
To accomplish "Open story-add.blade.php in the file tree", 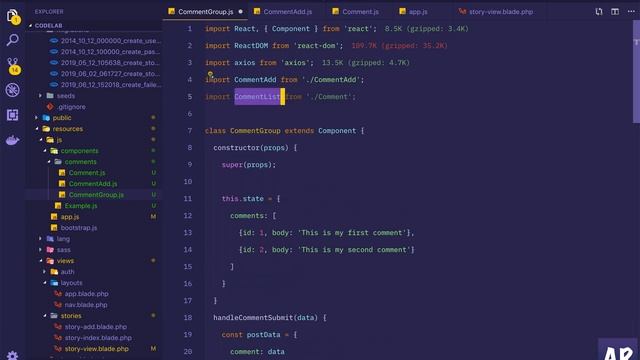I will tap(93, 327).
